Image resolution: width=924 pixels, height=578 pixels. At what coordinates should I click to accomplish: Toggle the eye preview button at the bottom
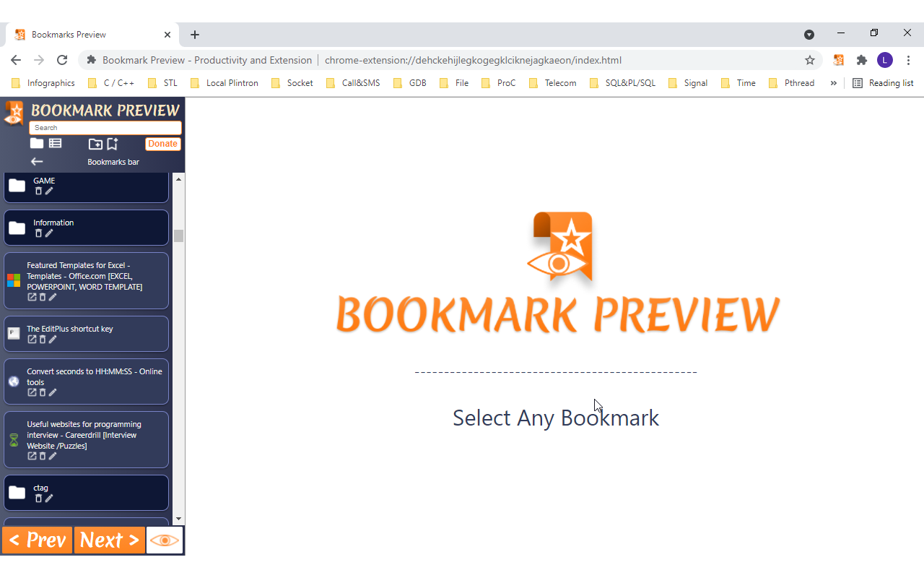(164, 540)
